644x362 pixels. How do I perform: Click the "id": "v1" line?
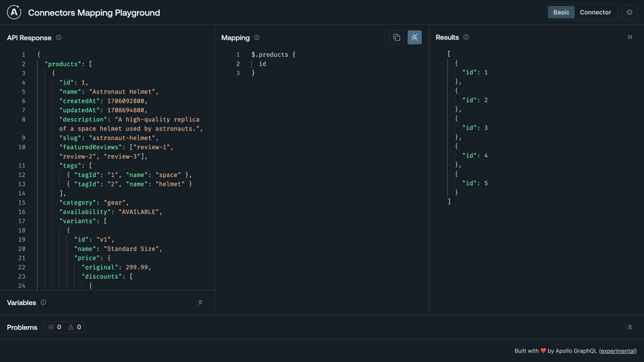click(94, 239)
